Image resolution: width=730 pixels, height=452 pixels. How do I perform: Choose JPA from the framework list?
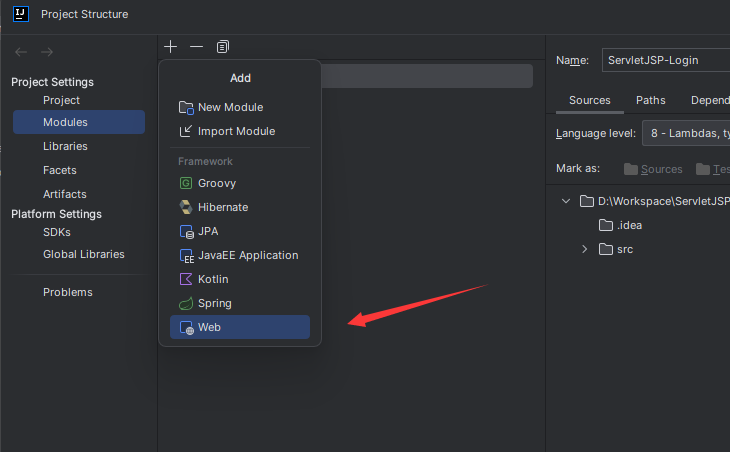208,231
